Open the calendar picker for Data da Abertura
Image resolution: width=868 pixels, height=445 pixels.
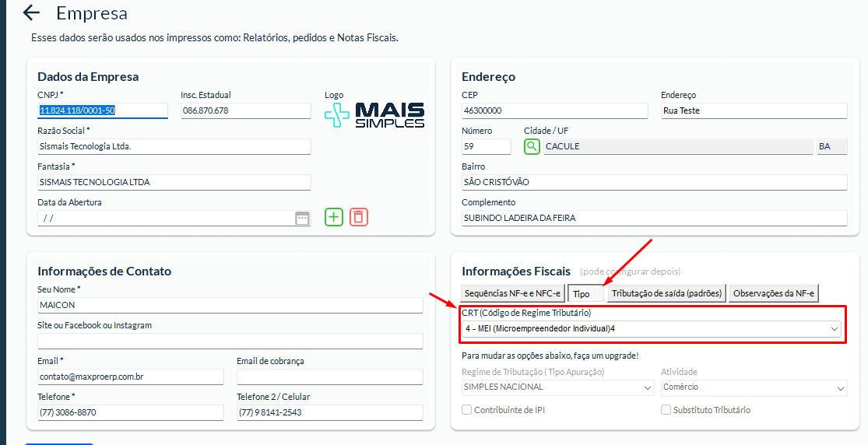coord(302,219)
